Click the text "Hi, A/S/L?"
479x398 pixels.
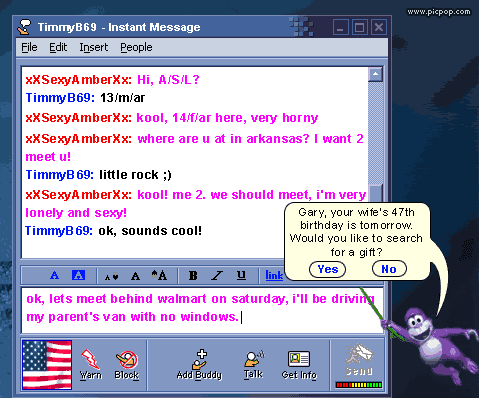[x=168, y=80]
